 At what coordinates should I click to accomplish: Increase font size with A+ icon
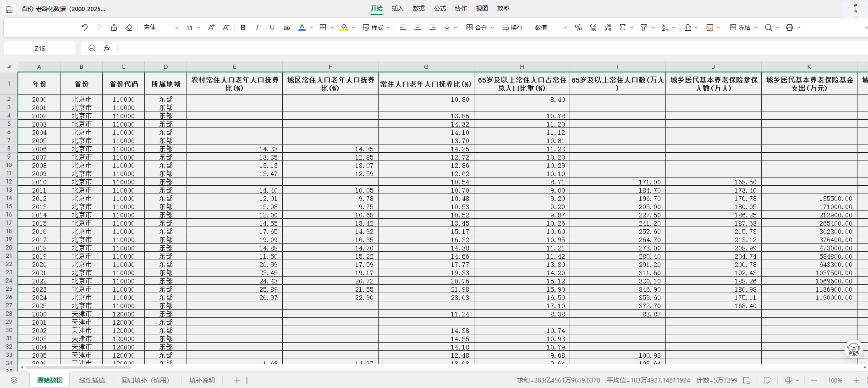tap(211, 28)
